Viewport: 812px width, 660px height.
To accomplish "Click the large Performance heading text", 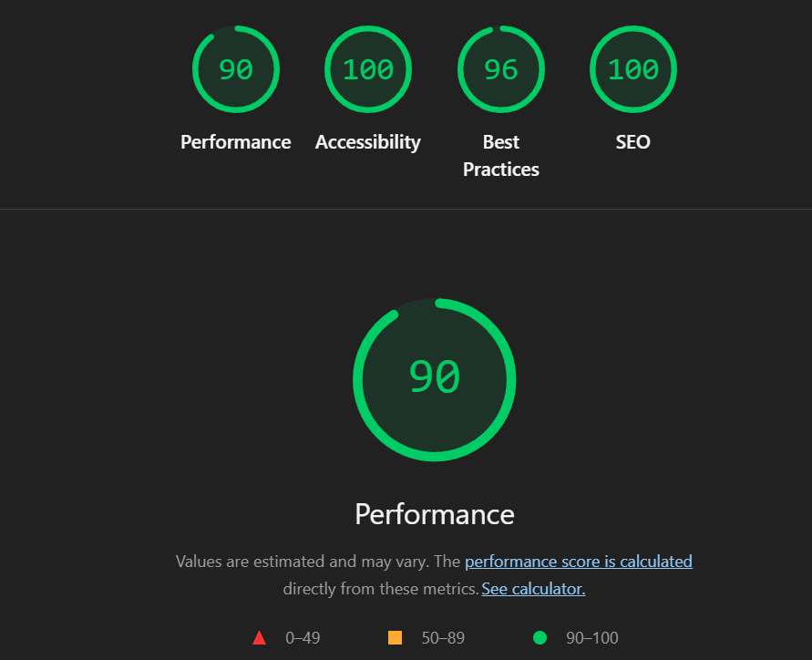I will pyautogui.click(x=435, y=514).
